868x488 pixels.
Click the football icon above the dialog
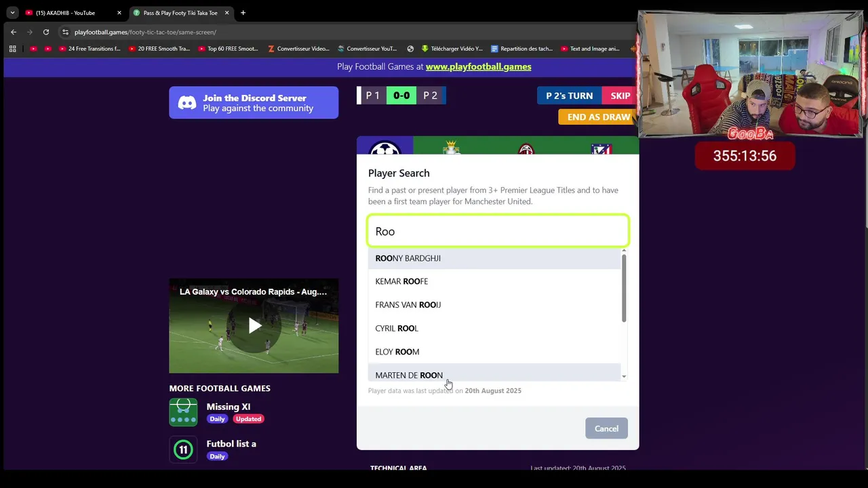click(x=384, y=148)
